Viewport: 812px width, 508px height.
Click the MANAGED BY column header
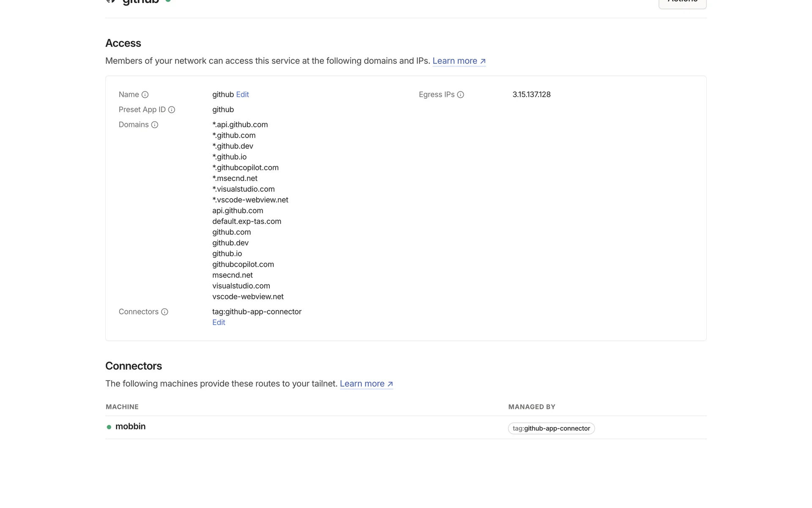pos(532,407)
